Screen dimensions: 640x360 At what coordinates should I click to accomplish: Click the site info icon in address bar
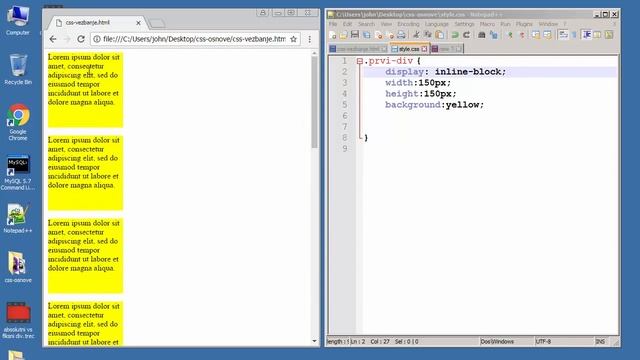[97, 39]
